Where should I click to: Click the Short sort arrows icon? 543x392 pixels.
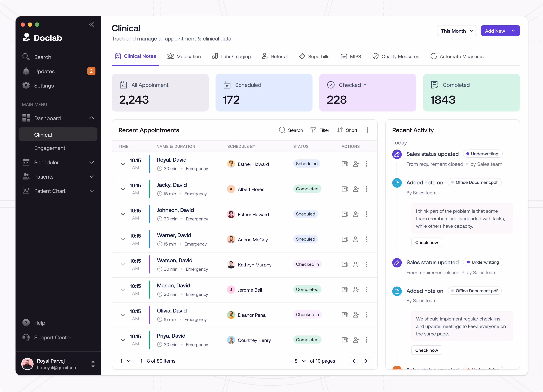pos(340,130)
